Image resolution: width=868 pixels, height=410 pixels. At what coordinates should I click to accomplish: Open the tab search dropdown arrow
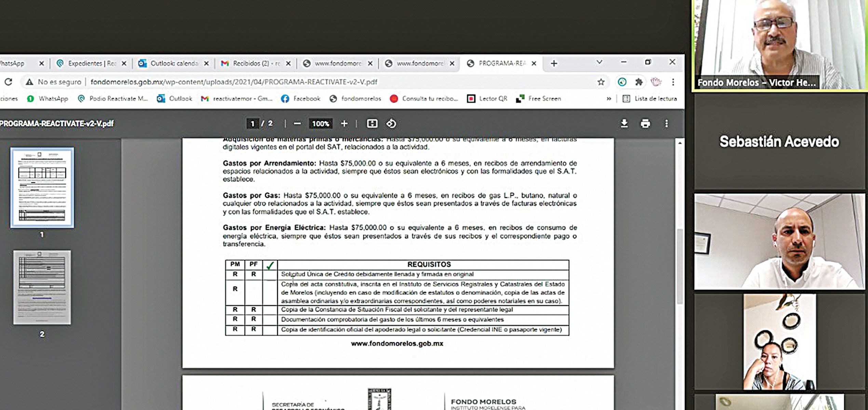pos(599,62)
